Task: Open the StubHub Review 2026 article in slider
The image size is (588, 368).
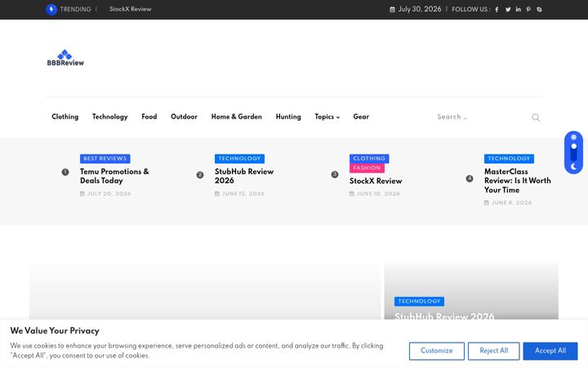Action: 244,176
